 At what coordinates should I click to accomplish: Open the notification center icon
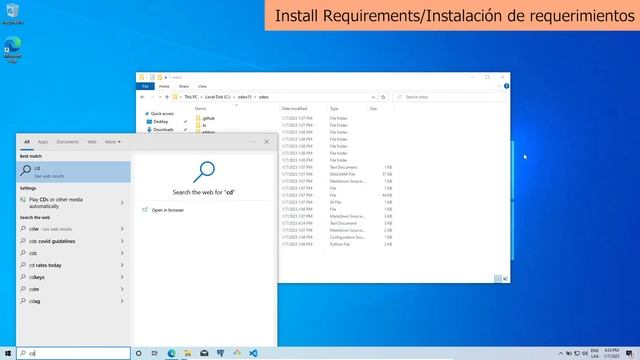pyautogui.click(x=629, y=353)
